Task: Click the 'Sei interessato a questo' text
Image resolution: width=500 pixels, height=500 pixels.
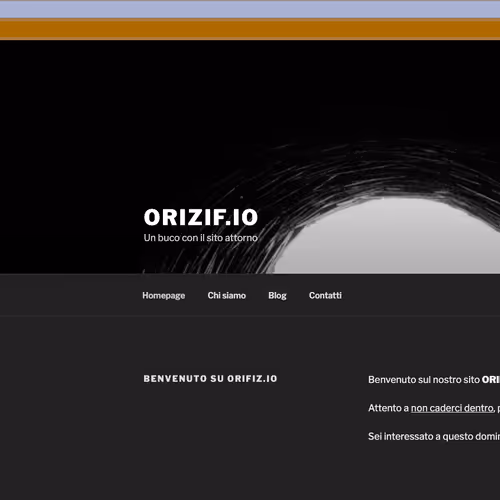Action: pyautogui.click(x=434, y=436)
